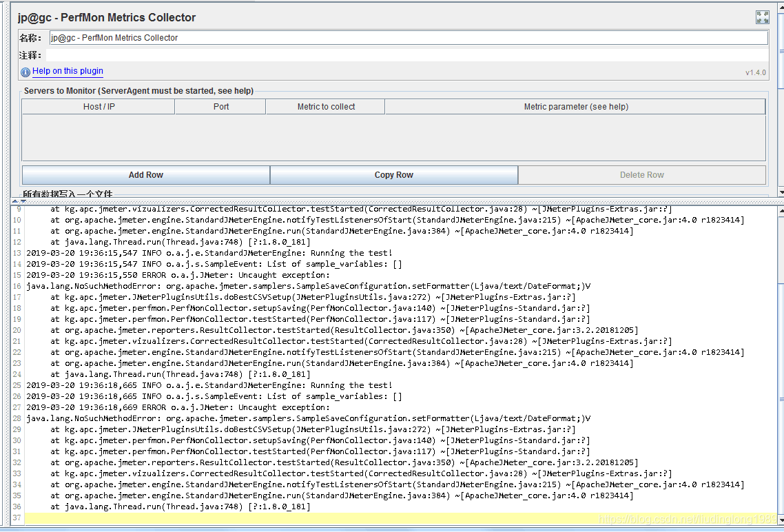This screenshot has width=784, height=532.
Task: Click log line 13 Running the test!
Action: (x=209, y=253)
